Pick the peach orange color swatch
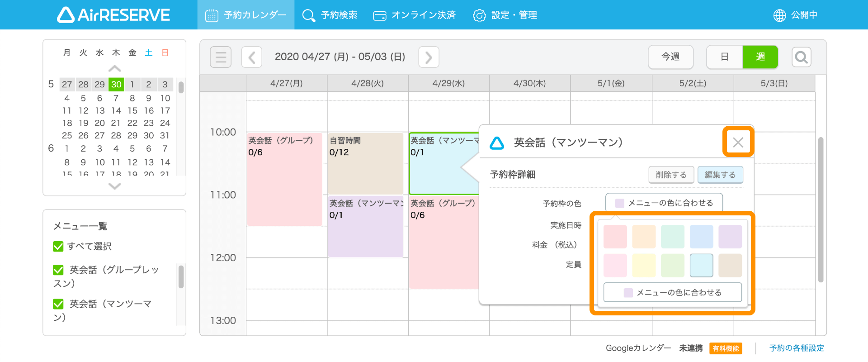This screenshot has height=362, width=868. 644,237
